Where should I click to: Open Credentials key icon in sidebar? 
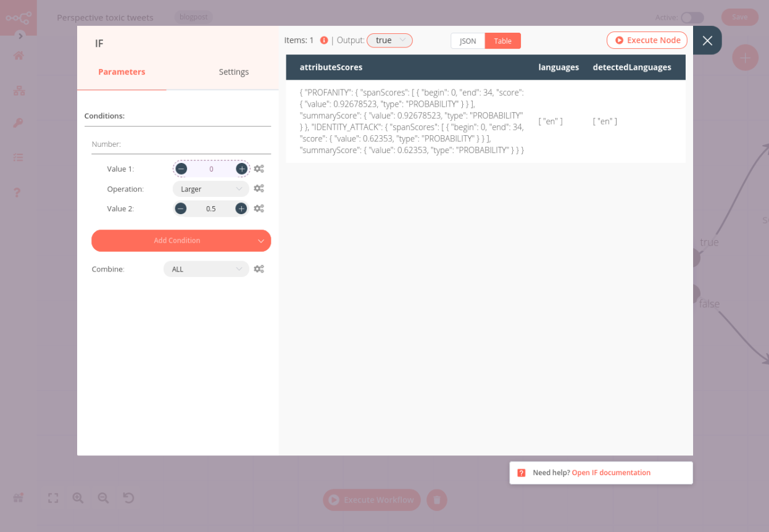[19, 123]
